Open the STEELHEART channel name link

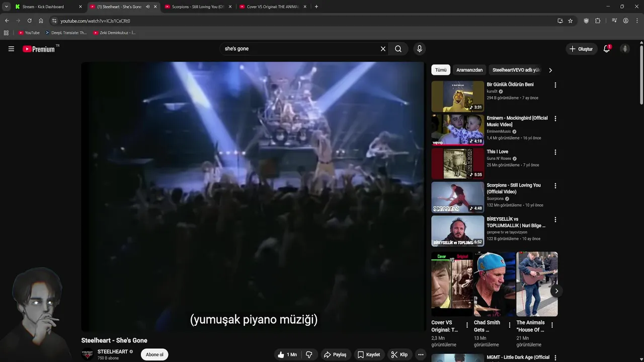coord(113,351)
